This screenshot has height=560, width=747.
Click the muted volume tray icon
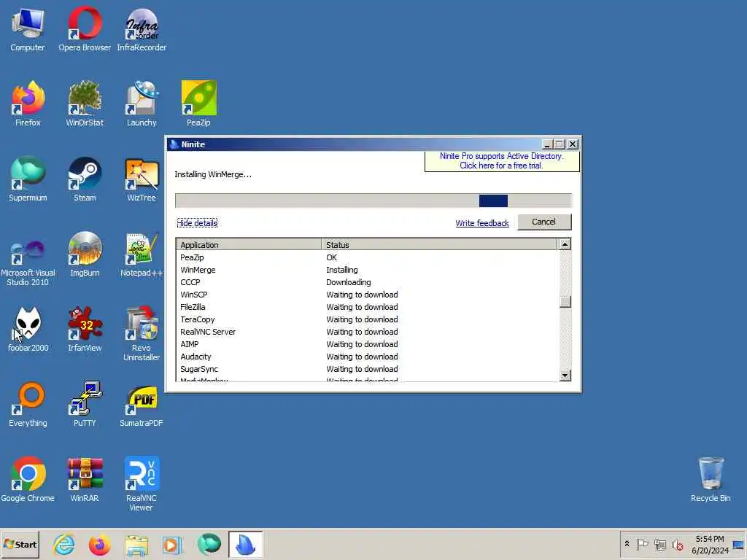677,544
